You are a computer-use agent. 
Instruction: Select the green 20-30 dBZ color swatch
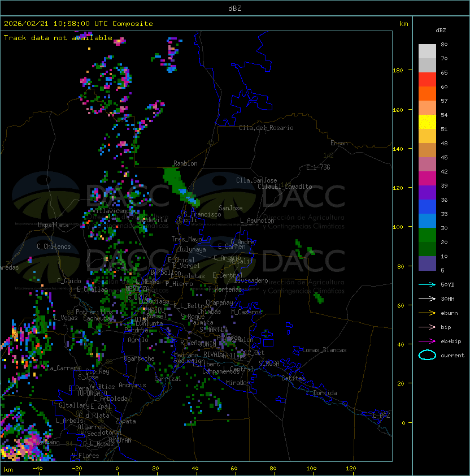[x=427, y=235]
